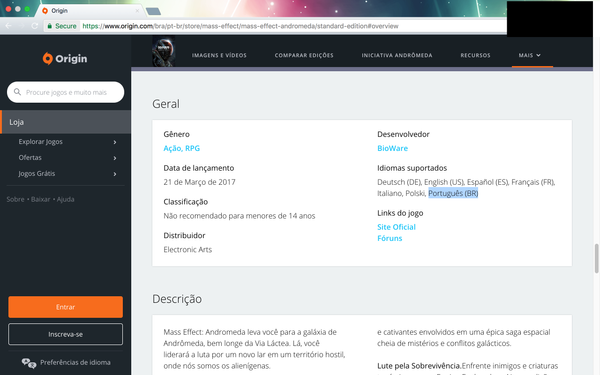Click the Idiomas suportados label
Screen dimensions: 600x375
coord(412,168)
